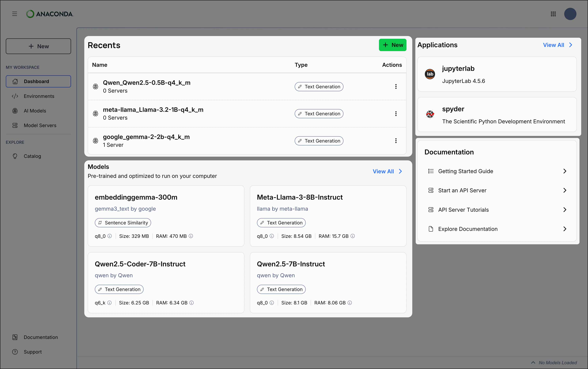The height and width of the screenshot is (369, 588).
Task: Click Text Generation badge on Meta-Llama-3-8B-Instruct
Action: (281, 223)
